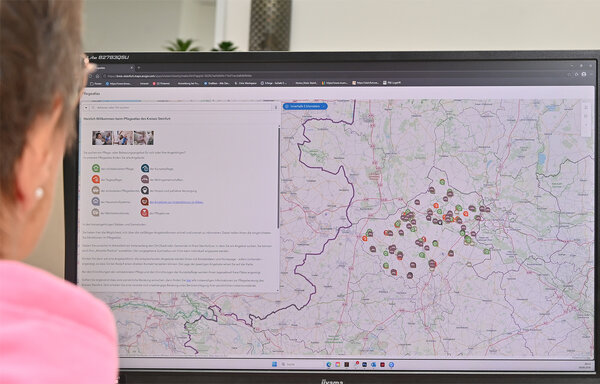Expand the chevron on the blue filter pill
Viewport: 600px width, 384px height.
[324, 106]
